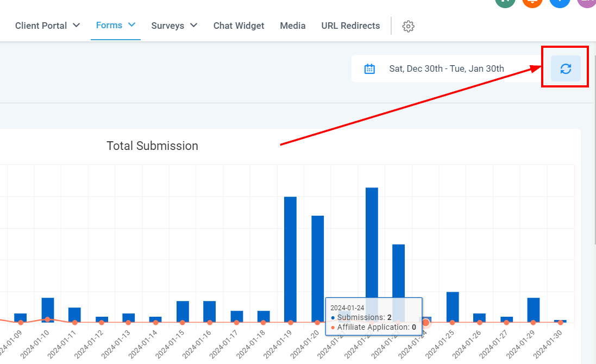
Task: Expand the Client Portal dropdown
Action: click(48, 26)
